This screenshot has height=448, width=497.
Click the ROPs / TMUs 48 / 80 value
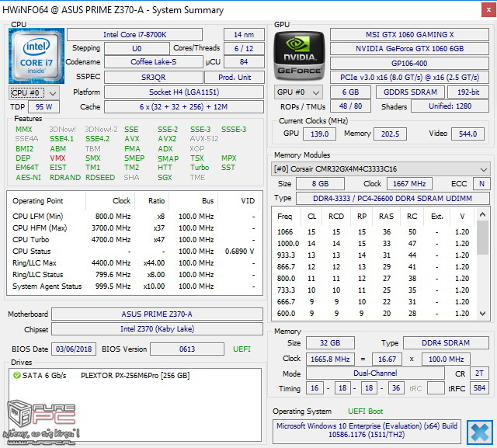(x=350, y=106)
